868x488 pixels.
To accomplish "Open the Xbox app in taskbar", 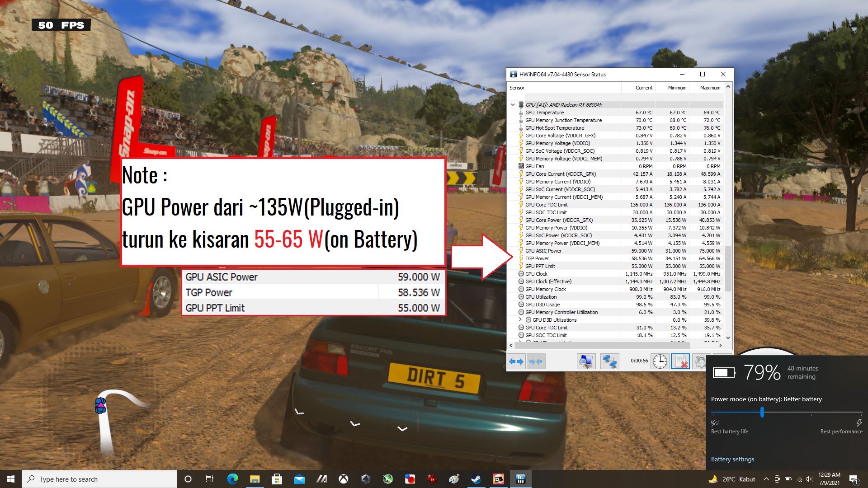I will point(344,479).
